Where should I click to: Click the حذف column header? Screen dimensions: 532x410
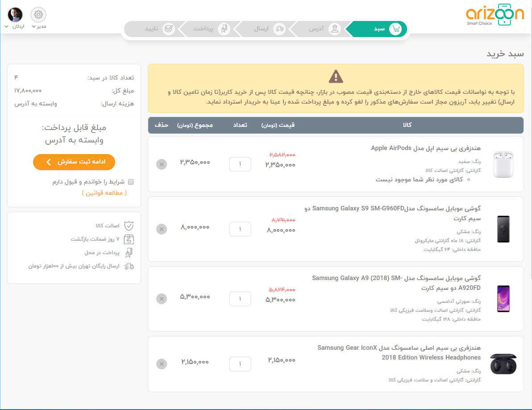coord(162,125)
